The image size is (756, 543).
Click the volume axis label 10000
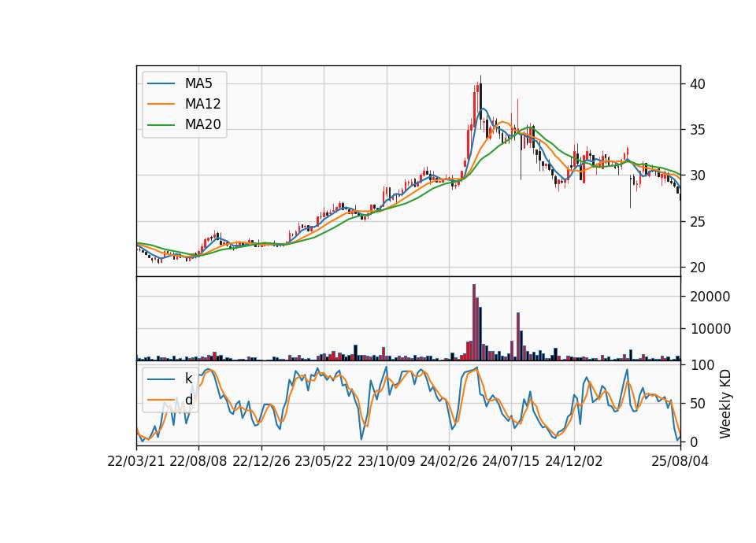tap(710, 329)
